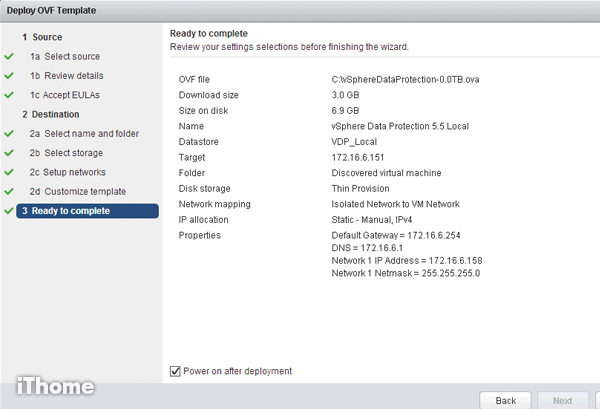Click the checkmark icon next to Ready to complete
The height and width of the screenshot is (409, 600).
9,211
